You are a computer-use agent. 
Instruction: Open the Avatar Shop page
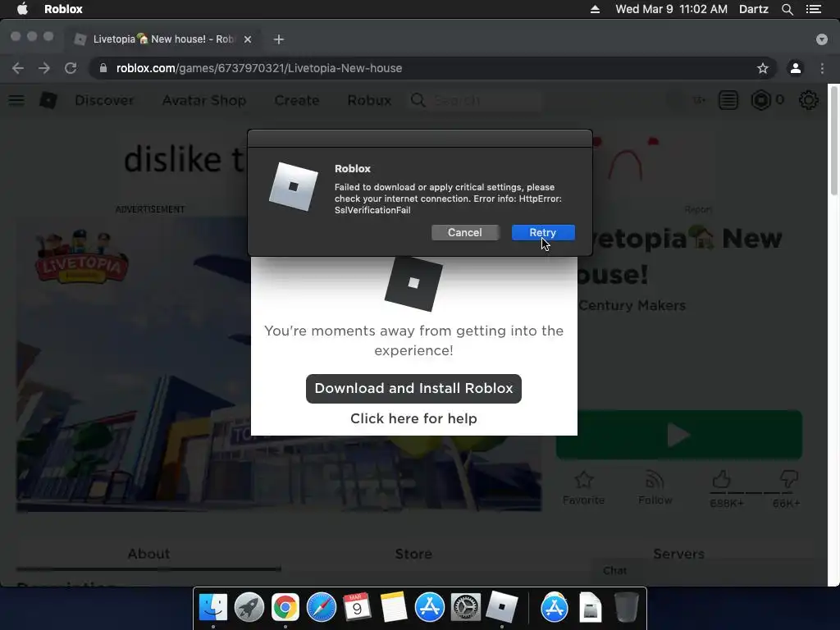coord(204,100)
